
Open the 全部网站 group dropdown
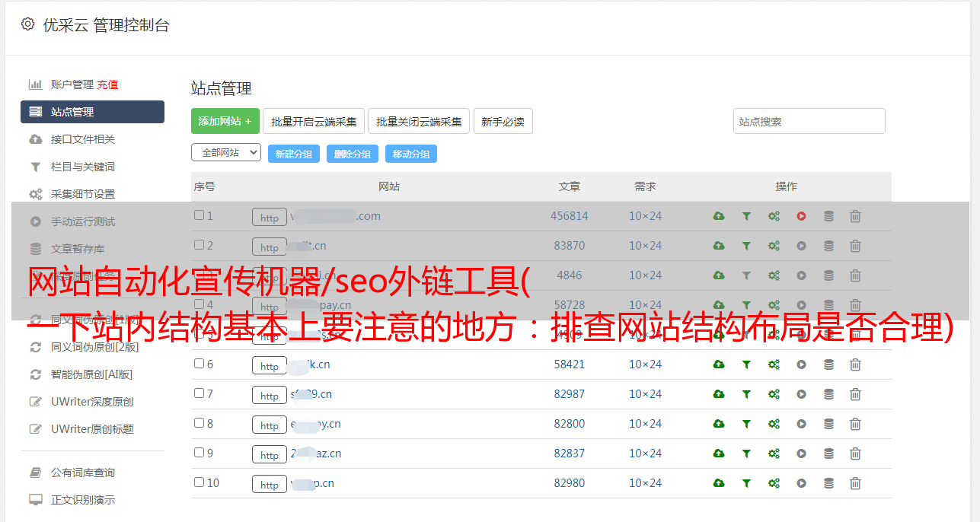pyautogui.click(x=225, y=153)
